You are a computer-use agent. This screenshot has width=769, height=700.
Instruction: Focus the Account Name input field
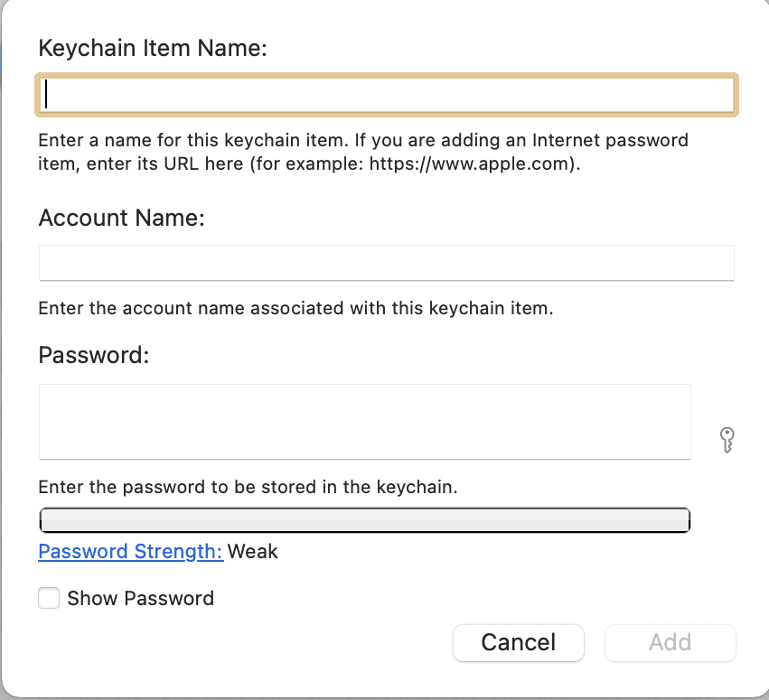click(386, 262)
